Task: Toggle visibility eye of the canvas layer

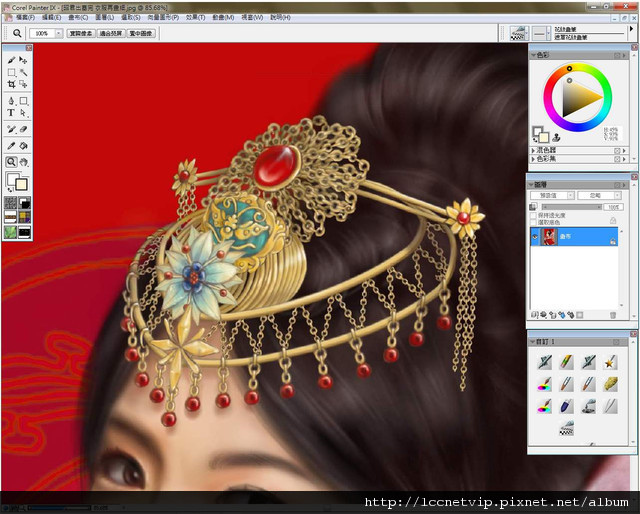Action: [x=535, y=237]
